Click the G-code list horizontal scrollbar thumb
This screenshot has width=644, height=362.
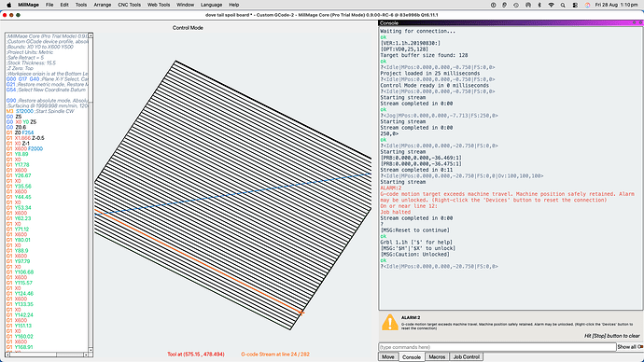point(34,355)
